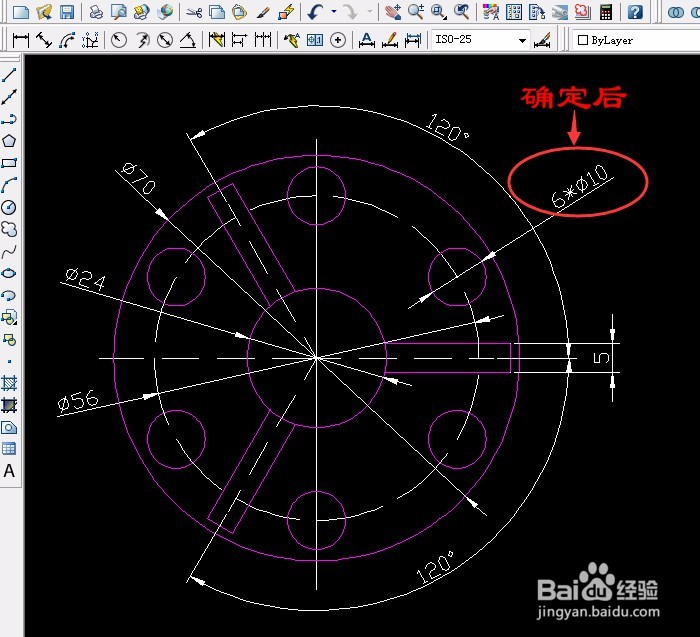Select the Linear dimension tool
The width and height of the screenshot is (700, 637).
21,40
